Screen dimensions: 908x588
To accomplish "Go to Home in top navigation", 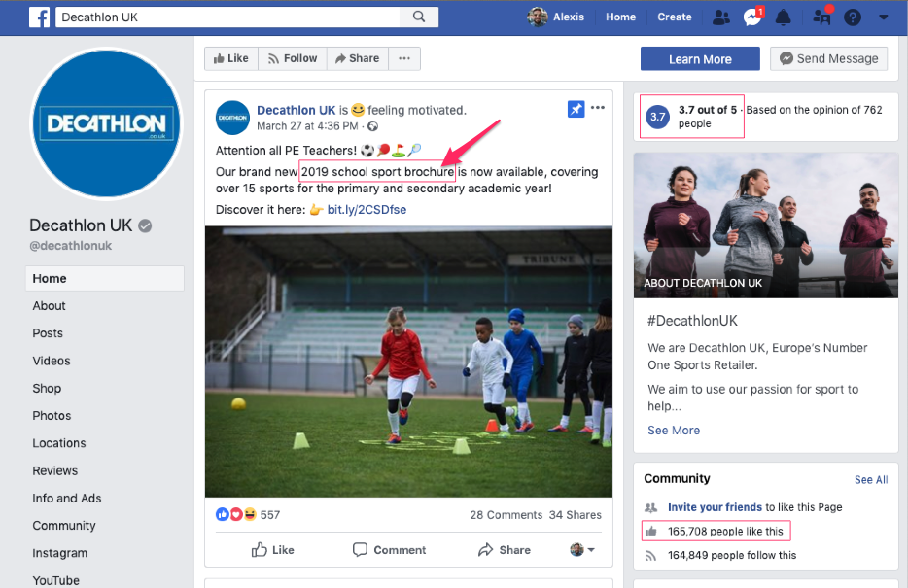I will (621, 17).
